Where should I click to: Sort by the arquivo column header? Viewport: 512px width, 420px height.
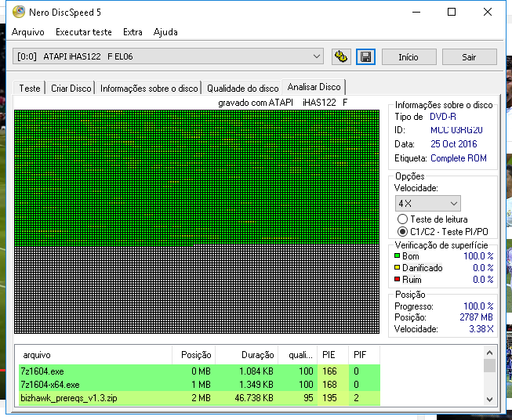[95, 355]
